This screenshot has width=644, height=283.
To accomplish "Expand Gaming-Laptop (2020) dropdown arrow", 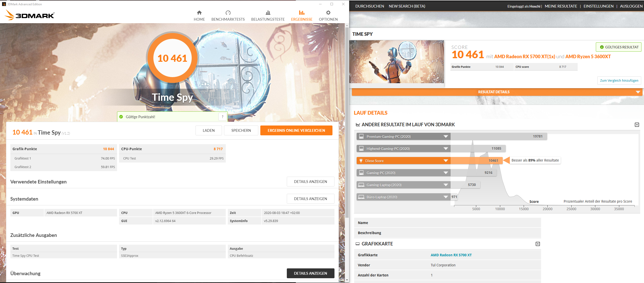I will (x=446, y=185).
